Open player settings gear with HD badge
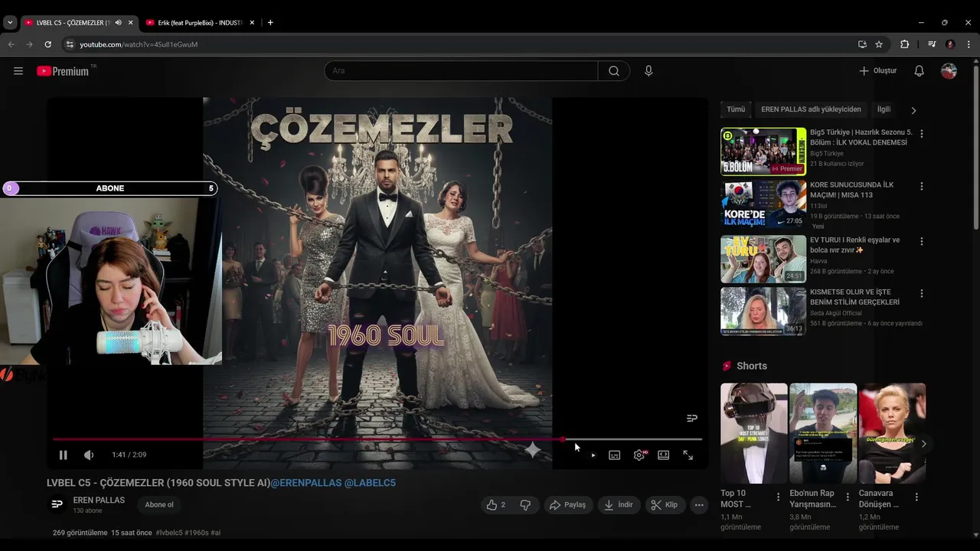980x551 pixels. pyautogui.click(x=639, y=455)
